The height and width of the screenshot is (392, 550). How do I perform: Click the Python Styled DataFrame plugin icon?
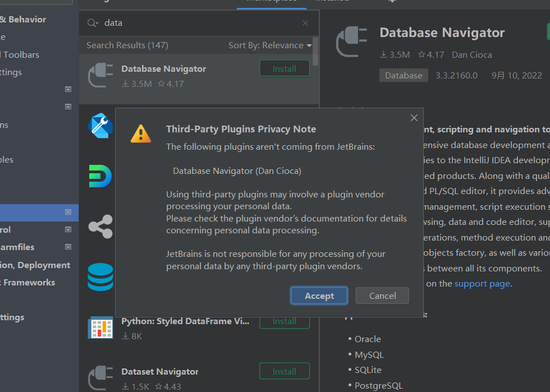point(101,328)
